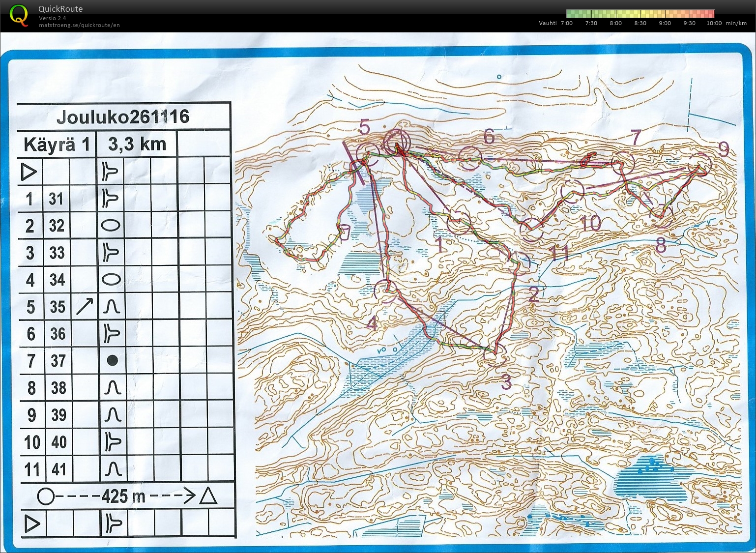
Task: Click the arrow symbol in control 5 row
Action: pyautogui.click(x=85, y=307)
